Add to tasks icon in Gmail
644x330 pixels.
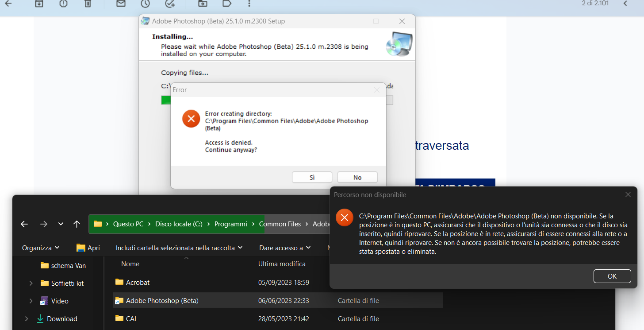(170, 4)
